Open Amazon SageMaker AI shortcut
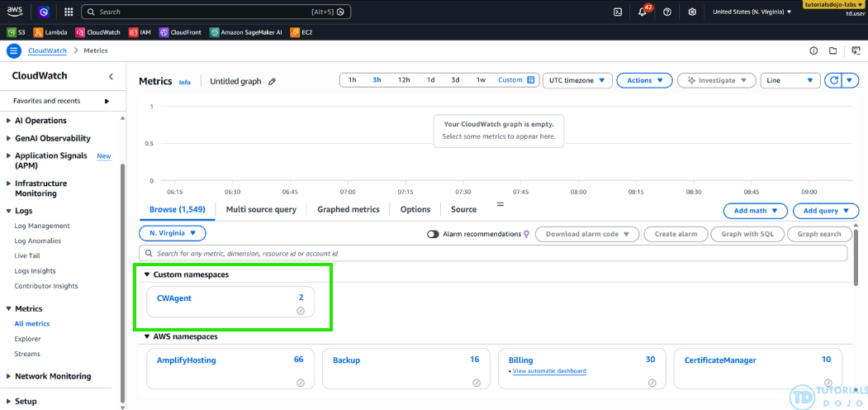The width and height of the screenshot is (868, 410). [x=246, y=33]
